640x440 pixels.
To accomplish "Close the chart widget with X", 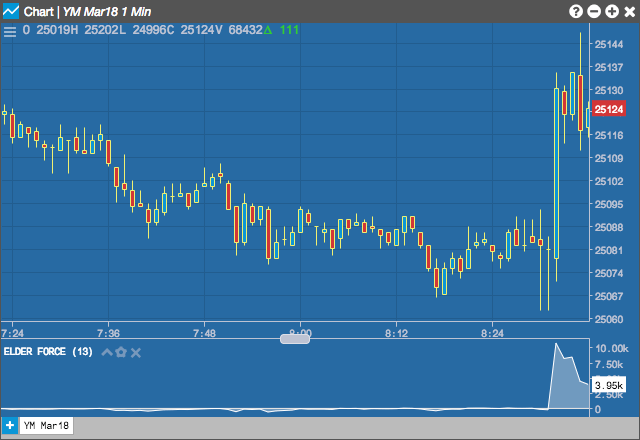I will pyautogui.click(x=629, y=11).
